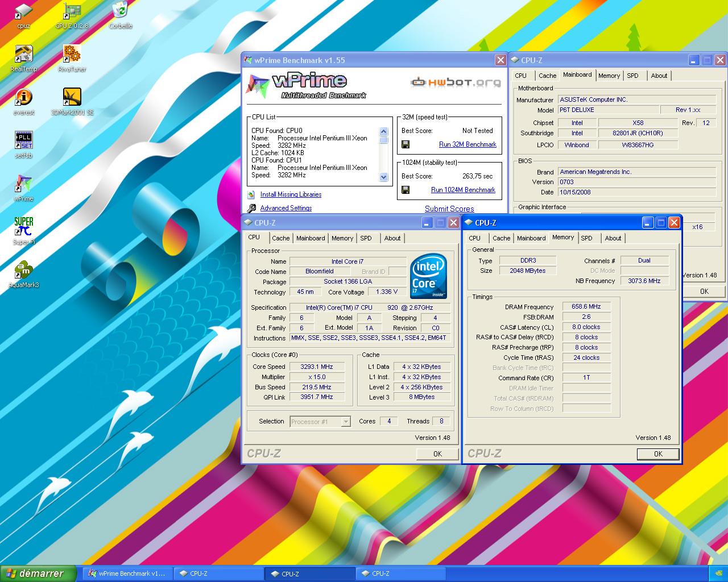Image resolution: width=728 pixels, height=582 pixels.
Task: Click Install Missing Libraries link
Action: pos(291,194)
